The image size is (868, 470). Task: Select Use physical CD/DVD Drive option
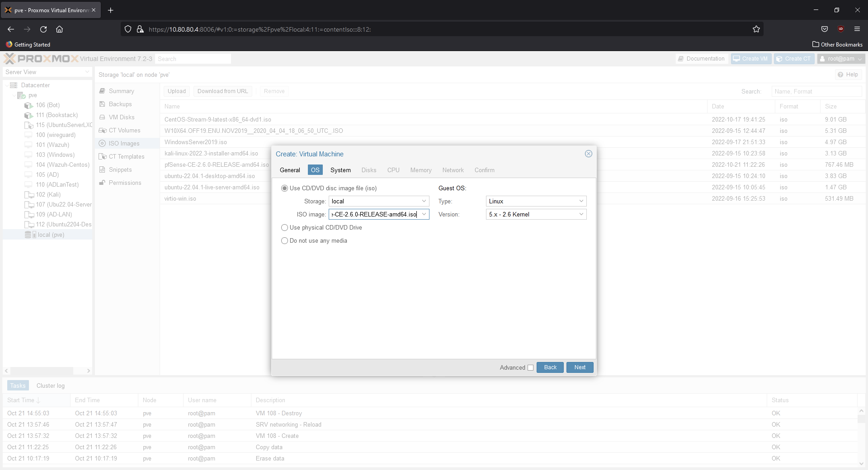click(x=284, y=228)
